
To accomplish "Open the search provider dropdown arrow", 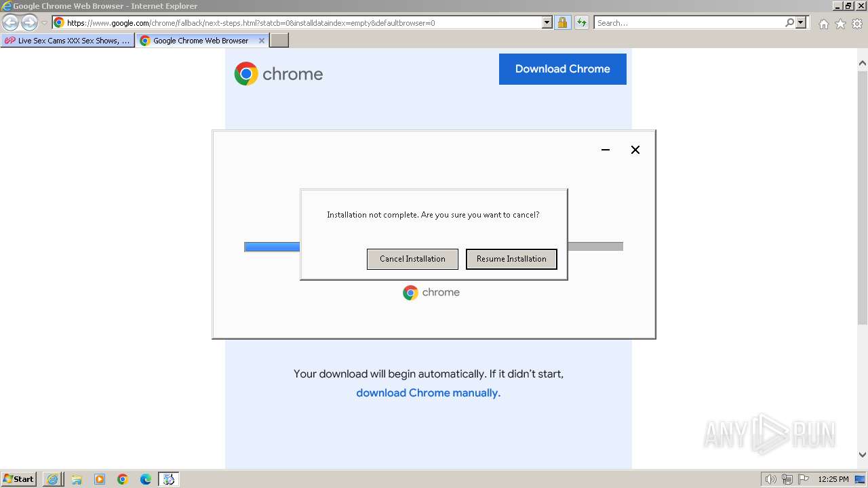I will tap(801, 22).
